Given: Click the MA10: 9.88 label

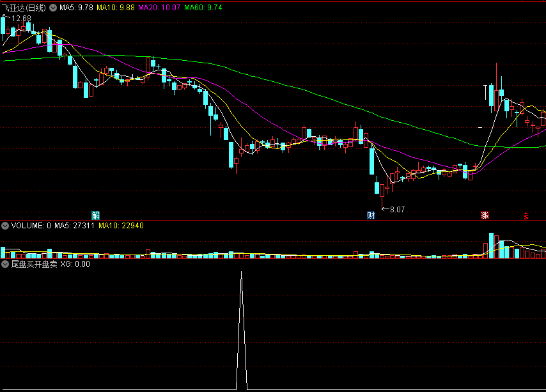Looking at the screenshot, I should (x=115, y=8).
